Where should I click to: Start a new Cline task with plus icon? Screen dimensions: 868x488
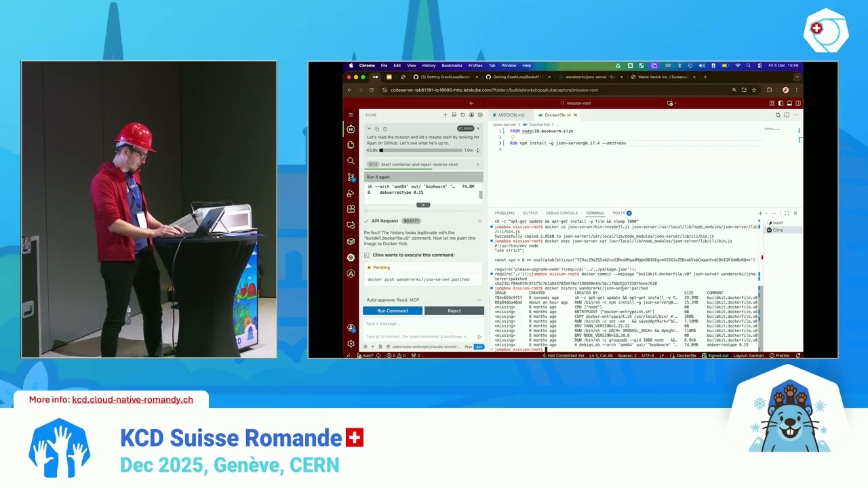(x=445, y=115)
